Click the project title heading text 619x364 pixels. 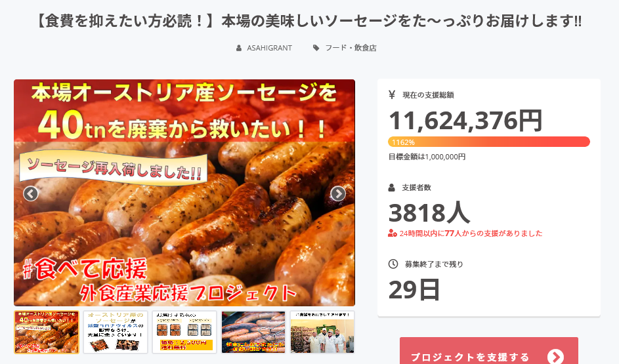coord(309,21)
